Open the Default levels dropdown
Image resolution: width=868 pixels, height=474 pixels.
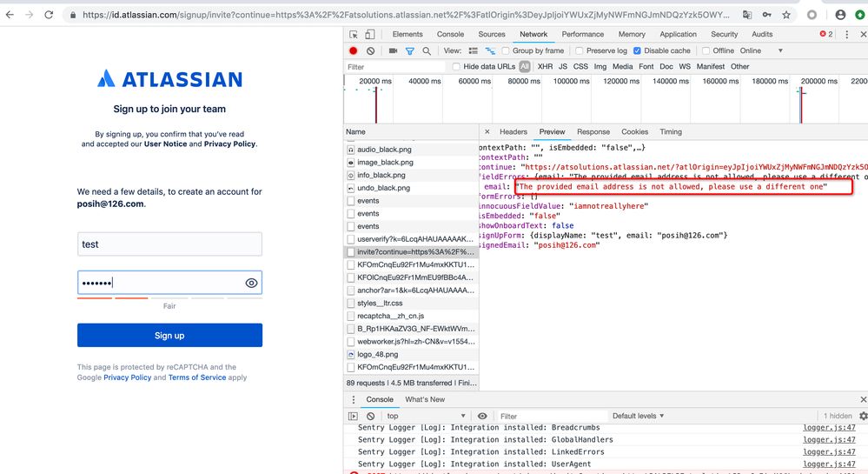click(639, 417)
